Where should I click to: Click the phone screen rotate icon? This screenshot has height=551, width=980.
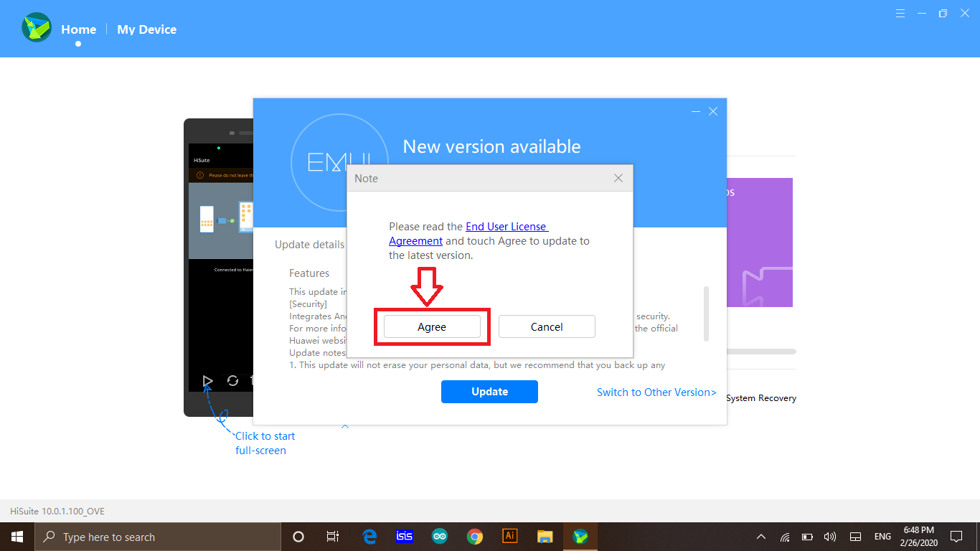232,380
